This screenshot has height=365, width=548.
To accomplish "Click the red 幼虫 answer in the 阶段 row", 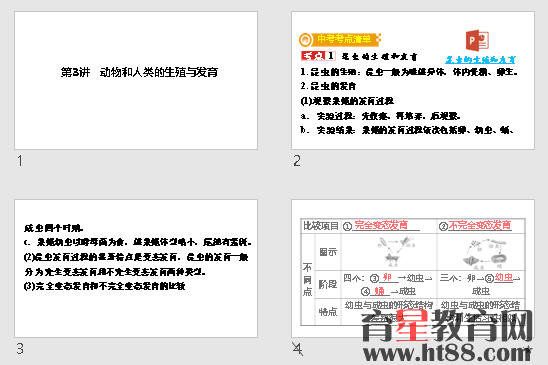I will coord(504,278).
